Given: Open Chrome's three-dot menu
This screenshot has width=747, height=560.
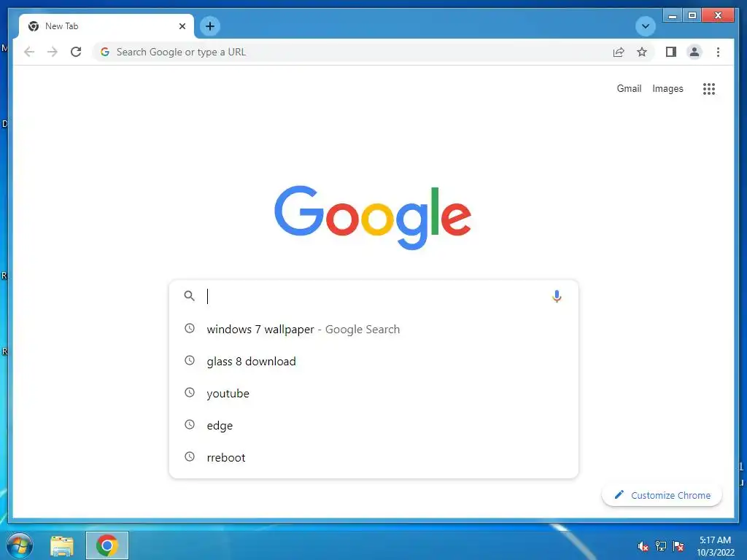Looking at the screenshot, I should [x=718, y=52].
